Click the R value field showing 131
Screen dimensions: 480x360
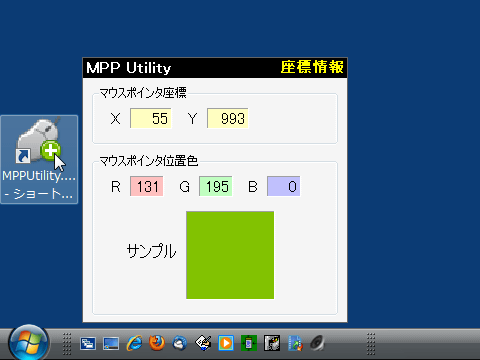[147, 186]
